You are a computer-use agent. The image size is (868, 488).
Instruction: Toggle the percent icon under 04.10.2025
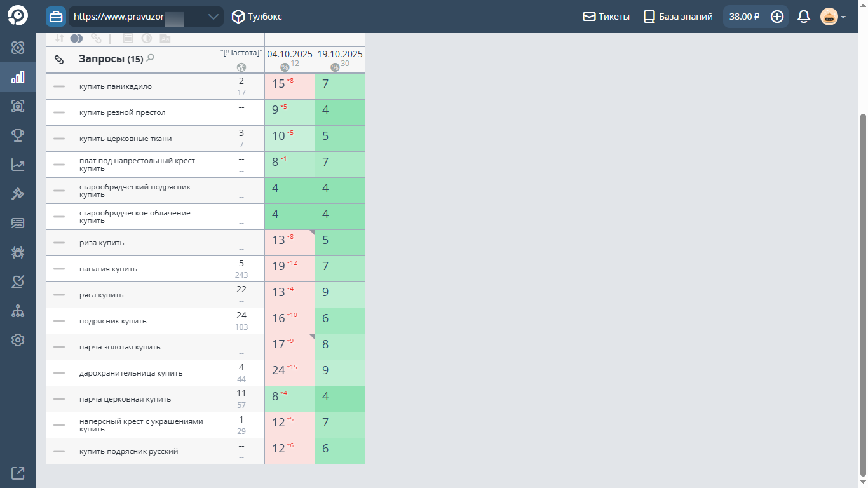(285, 67)
